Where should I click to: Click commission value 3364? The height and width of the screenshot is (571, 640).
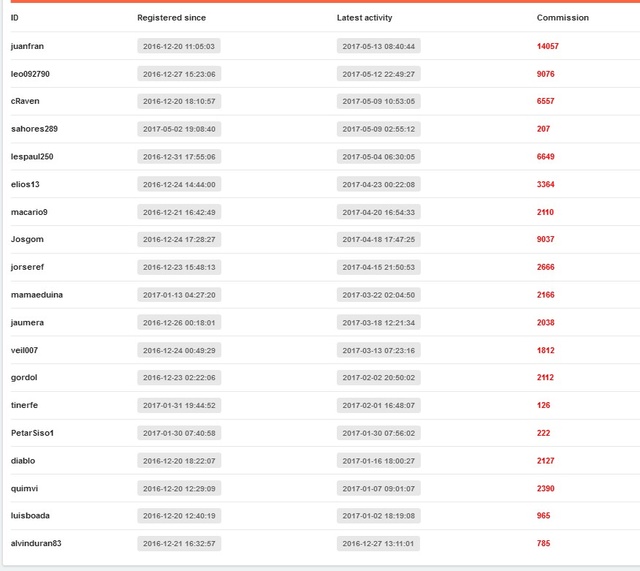coord(546,184)
